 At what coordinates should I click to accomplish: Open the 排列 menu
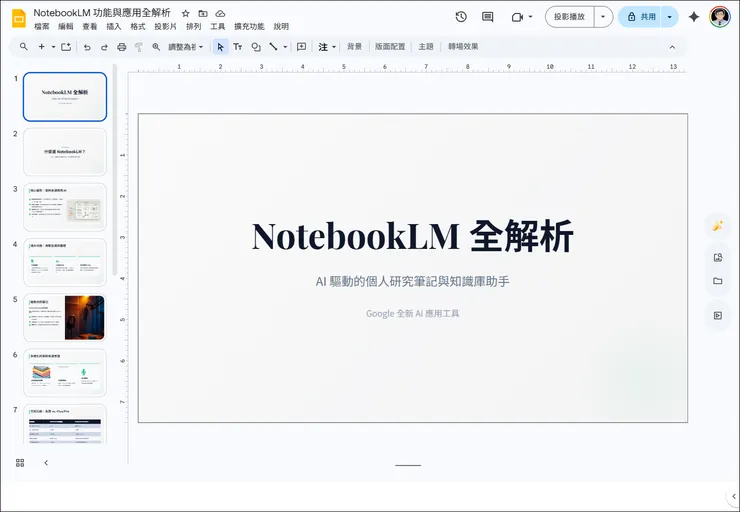(x=193, y=27)
